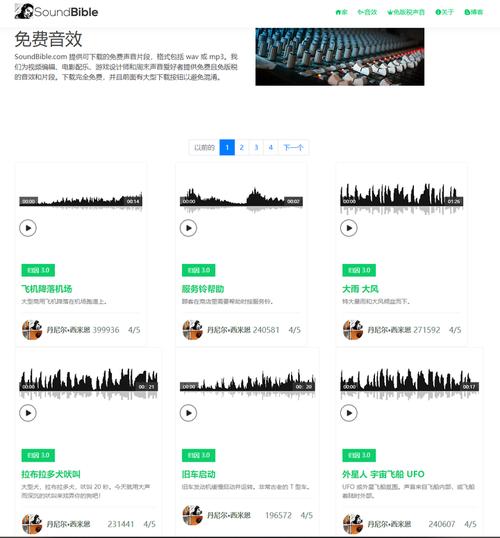Open the 音效 nav item

[x=367, y=12]
